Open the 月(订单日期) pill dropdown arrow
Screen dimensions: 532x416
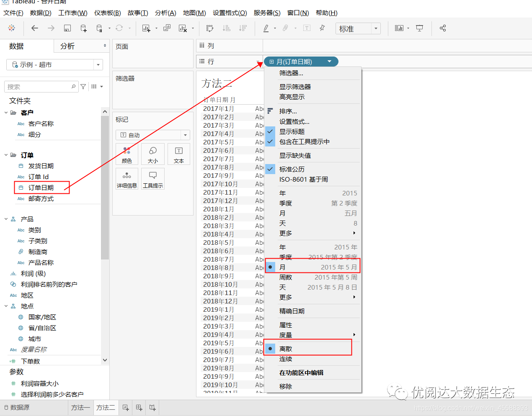[x=330, y=62]
